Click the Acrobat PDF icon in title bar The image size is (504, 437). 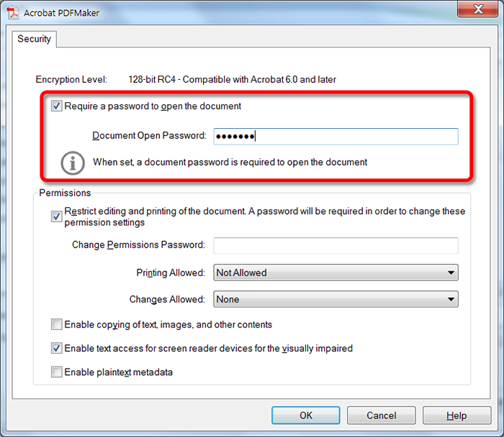pos(12,13)
